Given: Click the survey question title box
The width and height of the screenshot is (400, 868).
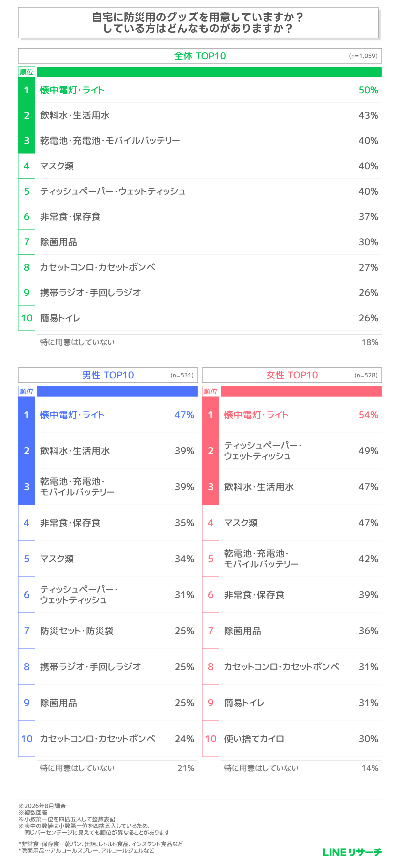Looking at the screenshot, I should pos(198,23).
